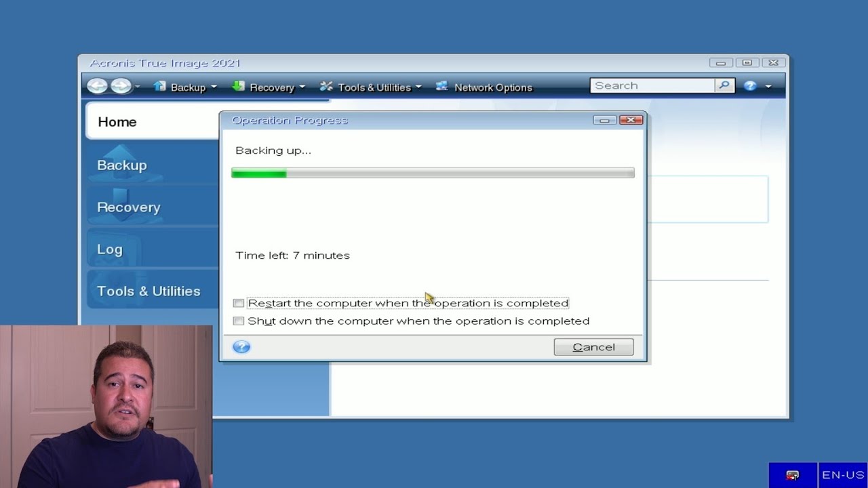Viewport: 868px width, 488px height.
Task: Minimize the Operation Progress dialog
Action: click(604, 120)
